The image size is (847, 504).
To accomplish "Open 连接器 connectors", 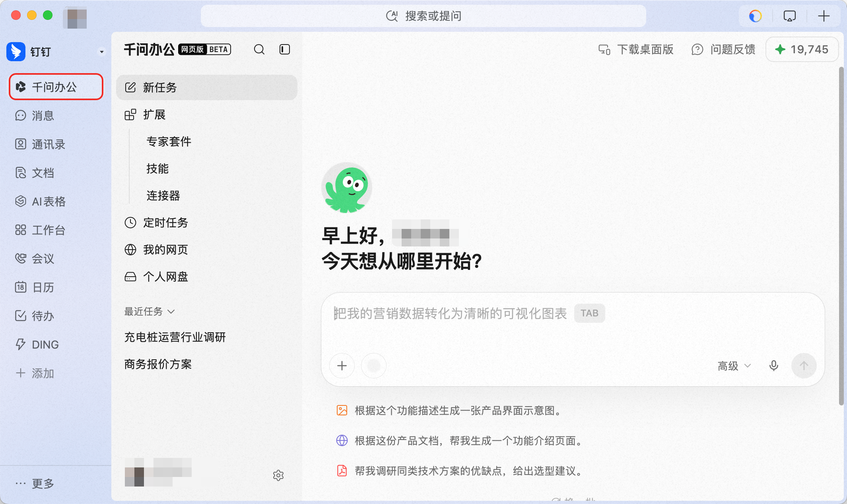I will click(x=163, y=196).
